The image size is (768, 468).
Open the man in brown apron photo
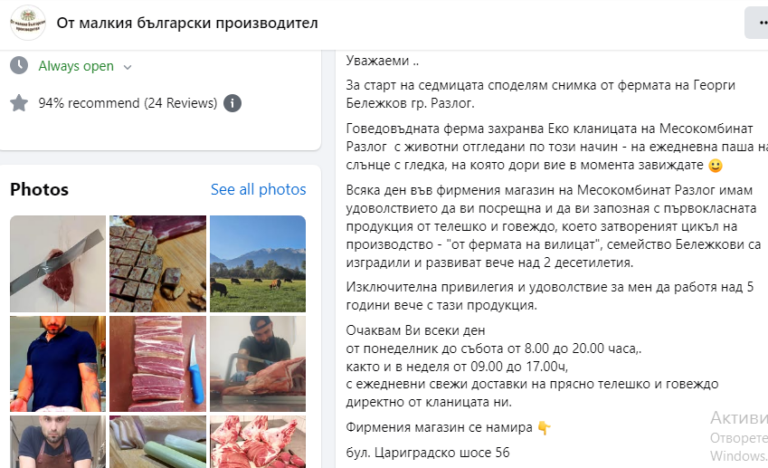click(58, 442)
